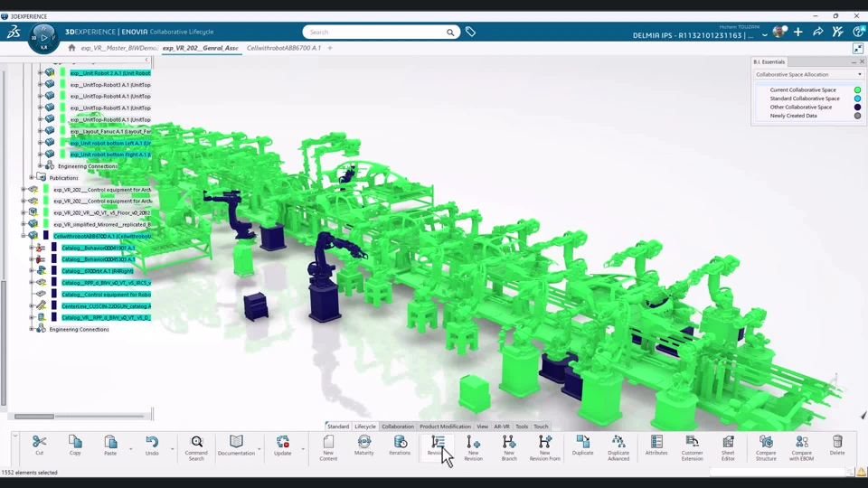The width and height of the screenshot is (868, 488).
Task: Click the search input field
Action: point(376,33)
